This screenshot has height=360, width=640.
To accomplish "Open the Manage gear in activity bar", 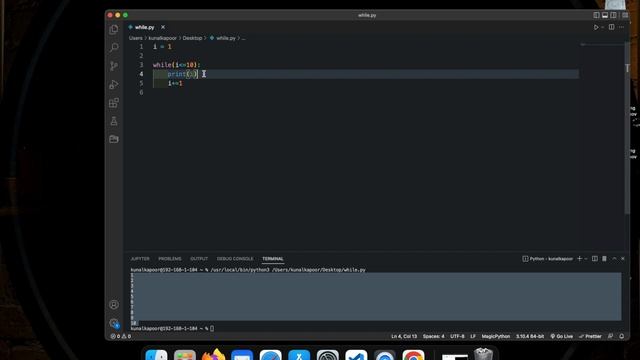I will point(114,324).
